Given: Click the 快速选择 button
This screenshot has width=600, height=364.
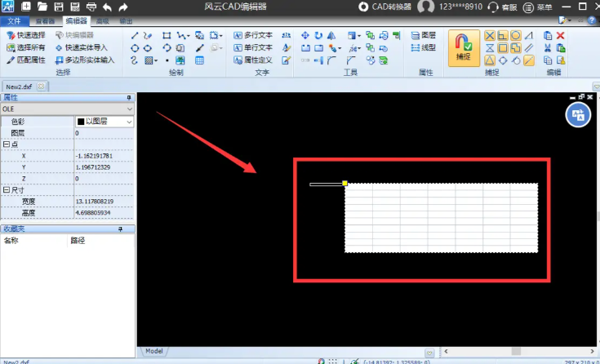Looking at the screenshot, I should tap(26, 36).
